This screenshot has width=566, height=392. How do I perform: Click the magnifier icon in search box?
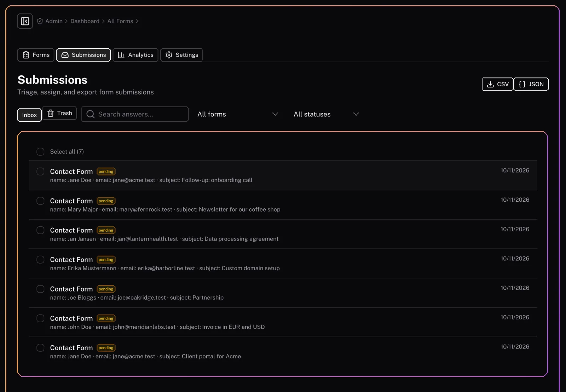[x=91, y=114]
